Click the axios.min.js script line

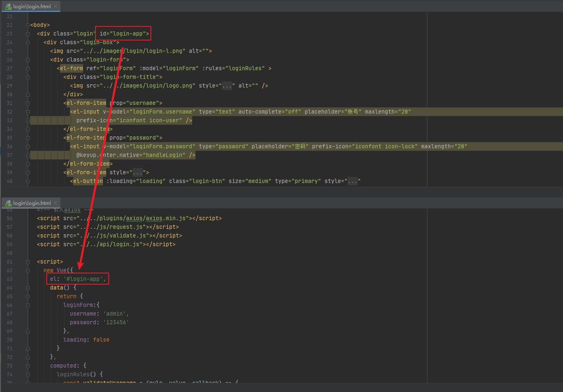coord(129,219)
